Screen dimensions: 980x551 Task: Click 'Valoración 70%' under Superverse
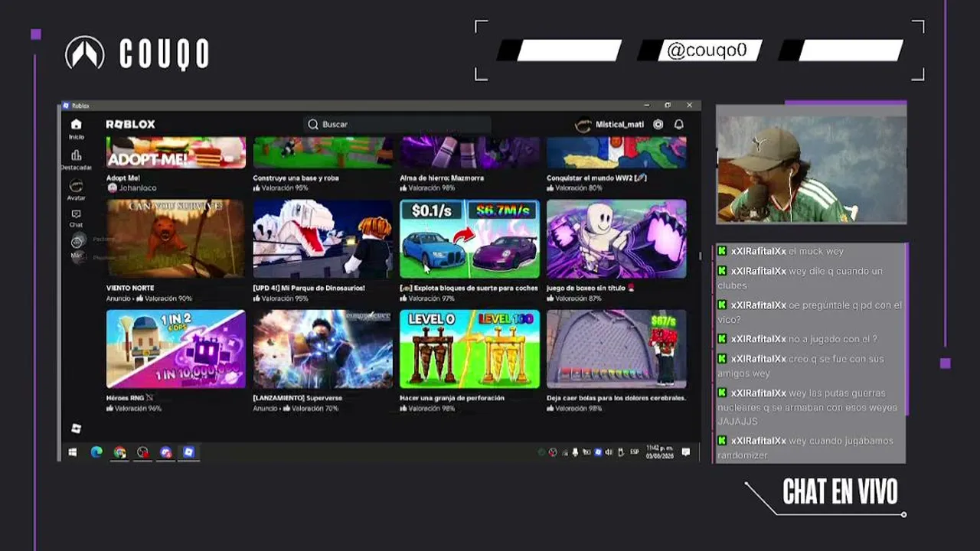(313, 409)
